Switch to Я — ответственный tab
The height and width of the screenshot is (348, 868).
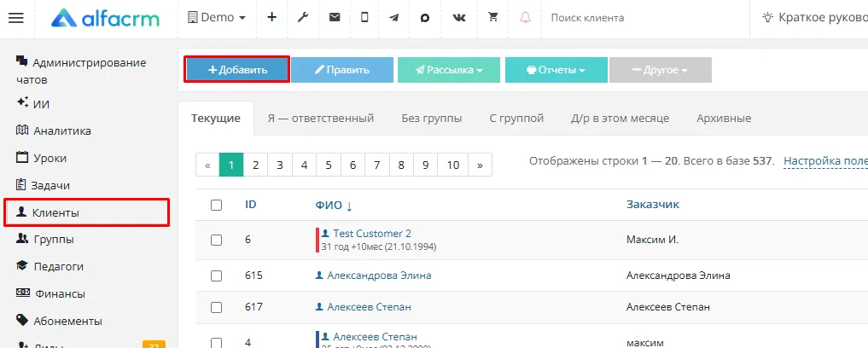(321, 119)
